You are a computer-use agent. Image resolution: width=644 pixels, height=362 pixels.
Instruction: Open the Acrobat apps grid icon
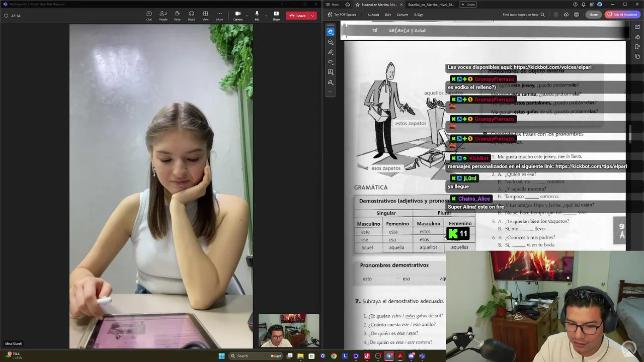pos(591,5)
